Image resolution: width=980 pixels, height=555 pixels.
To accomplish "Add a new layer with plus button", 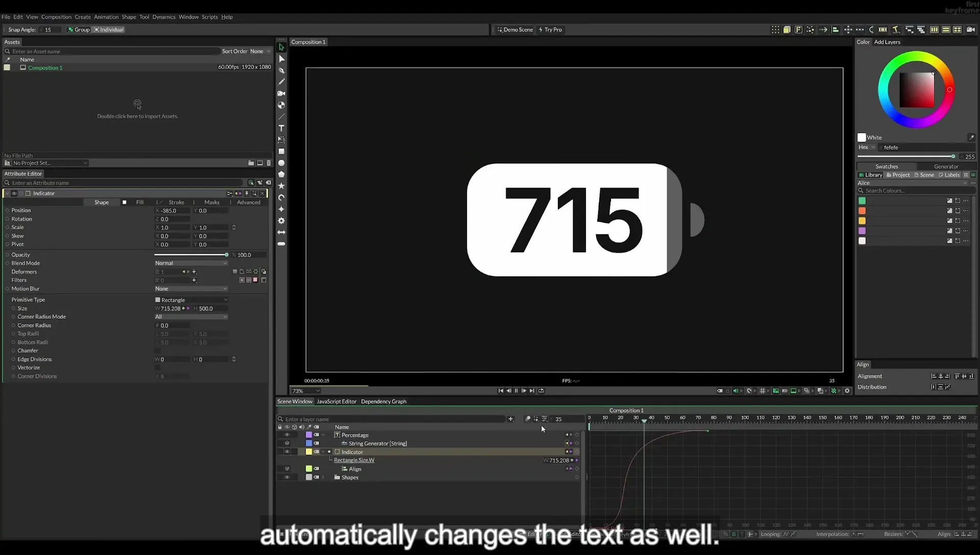I will [x=510, y=419].
